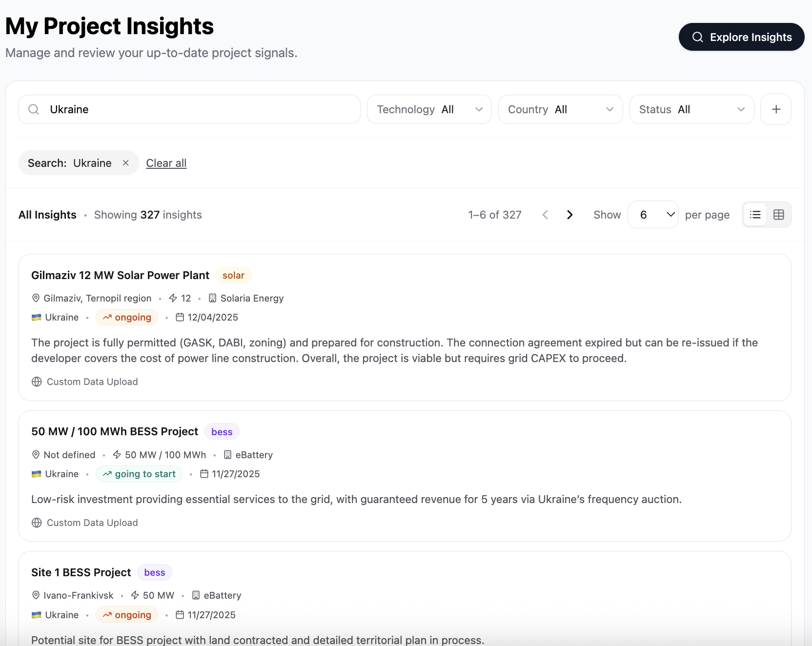This screenshot has height=646, width=812.
Task: Click Ukraine flag in 50 MW / 100 MWh card
Action: pyautogui.click(x=36, y=474)
